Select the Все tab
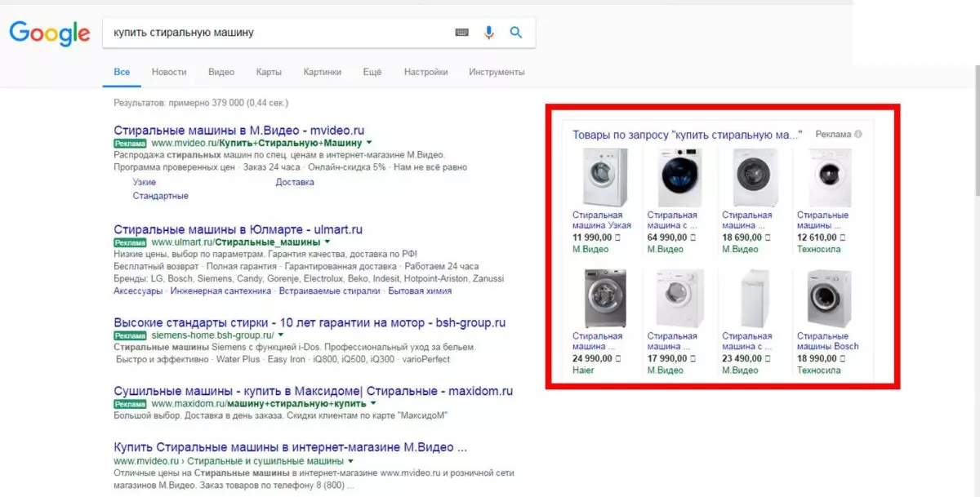The image size is (980, 497). coord(122,72)
